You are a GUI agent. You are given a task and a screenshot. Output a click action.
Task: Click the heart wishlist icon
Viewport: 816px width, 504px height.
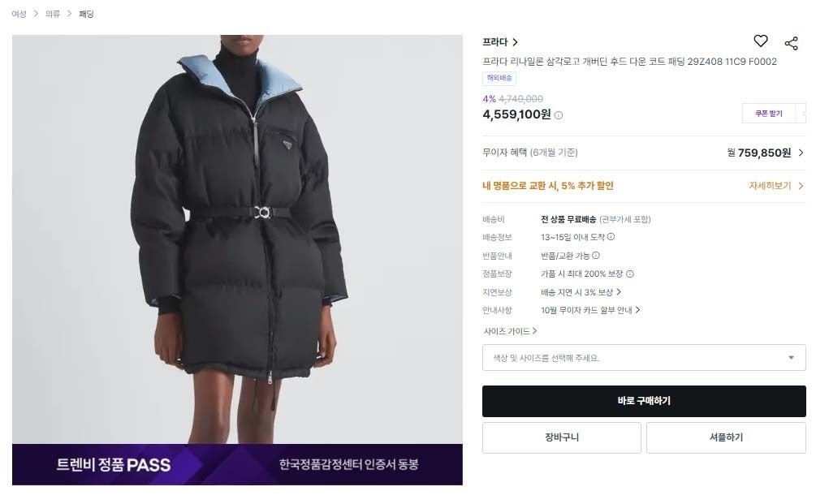coord(760,41)
